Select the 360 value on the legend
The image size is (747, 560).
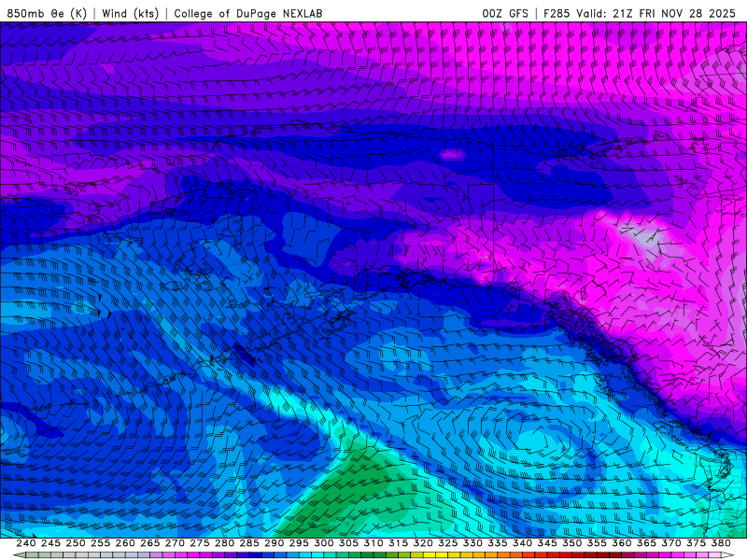point(622,543)
